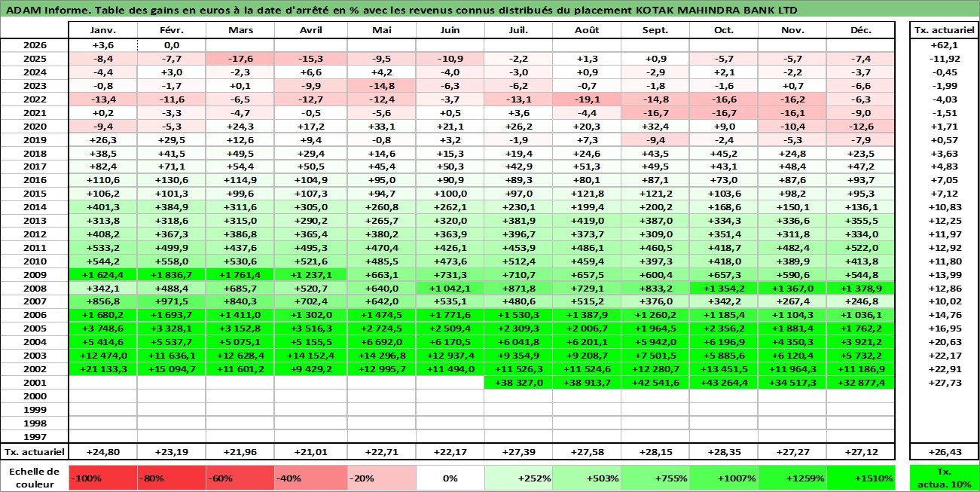Select the 'Avril' column header
Viewport: 980px width, 492px height.
pos(310,30)
